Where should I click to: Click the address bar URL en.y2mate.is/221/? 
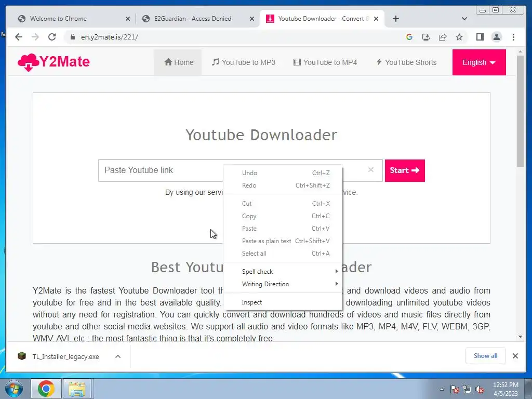(110, 37)
